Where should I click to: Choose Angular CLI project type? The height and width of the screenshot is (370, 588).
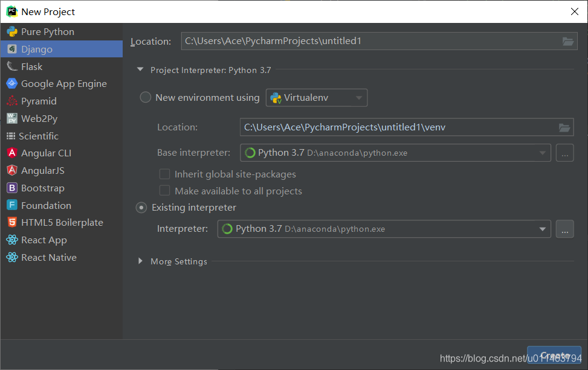pos(62,153)
